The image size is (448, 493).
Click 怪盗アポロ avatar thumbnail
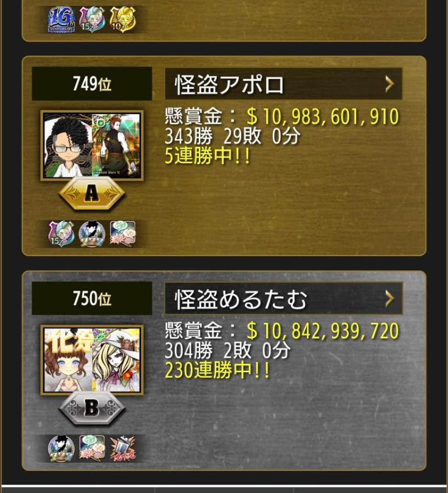pos(92,145)
